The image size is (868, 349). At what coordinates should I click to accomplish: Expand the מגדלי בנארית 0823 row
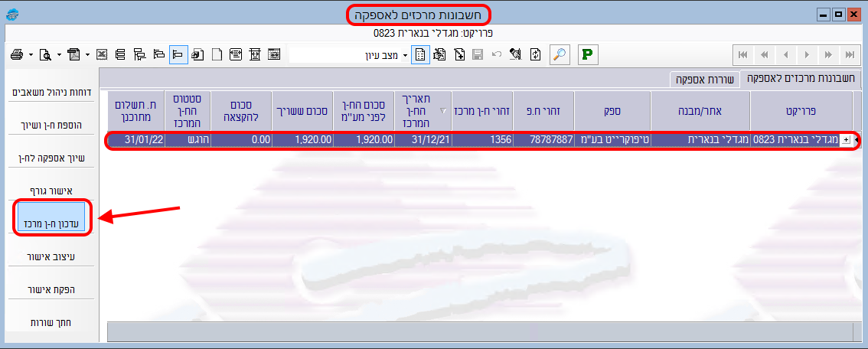pyautogui.click(x=845, y=140)
